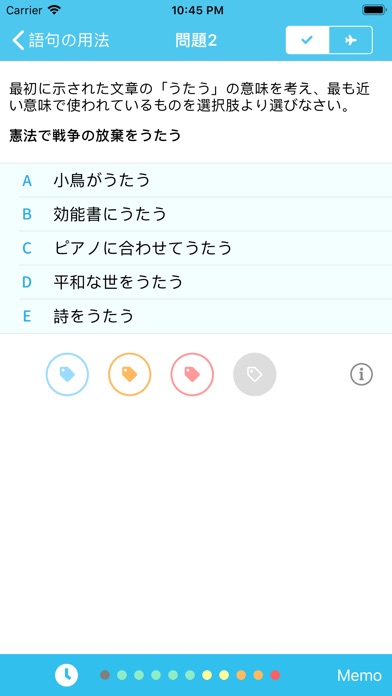
Task: Tap the first orange progress dot
Action: [241, 675]
